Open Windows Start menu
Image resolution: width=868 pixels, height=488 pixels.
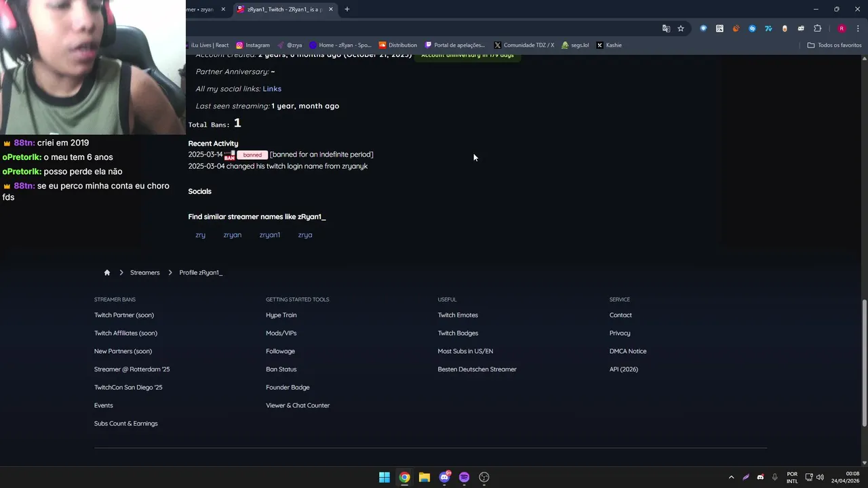[384, 477]
